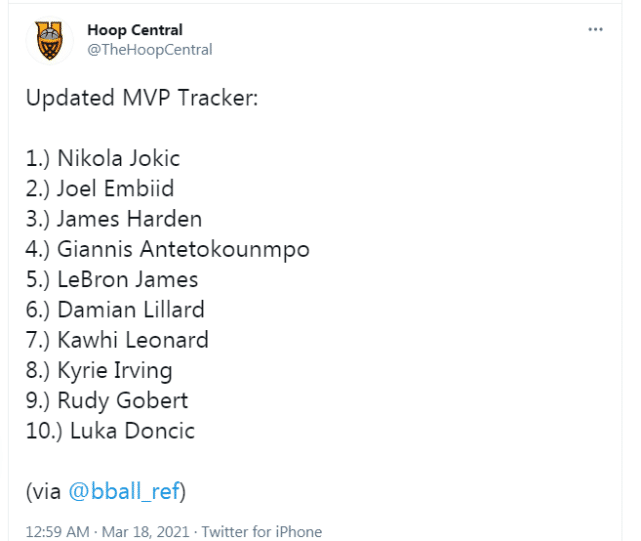Image resolution: width=641 pixels, height=541 pixels.
Task: Select the Luka Doncic line
Action: (x=110, y=431)
